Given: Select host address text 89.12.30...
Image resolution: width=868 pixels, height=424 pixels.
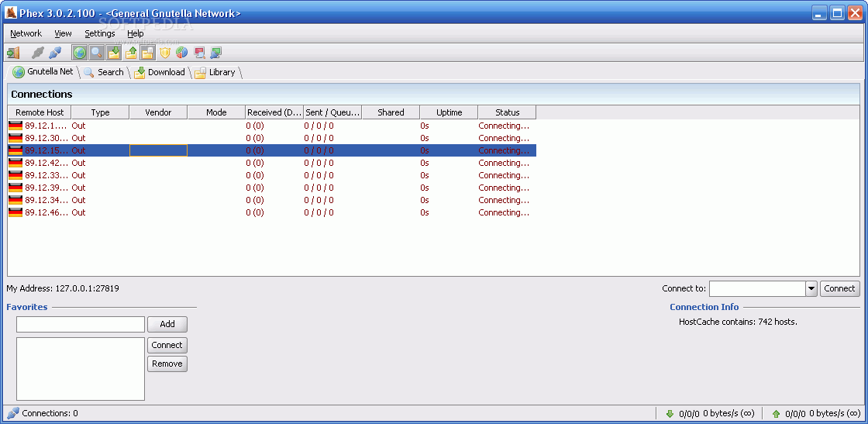Looking at the screenshot, I should (x=47, y=138).
